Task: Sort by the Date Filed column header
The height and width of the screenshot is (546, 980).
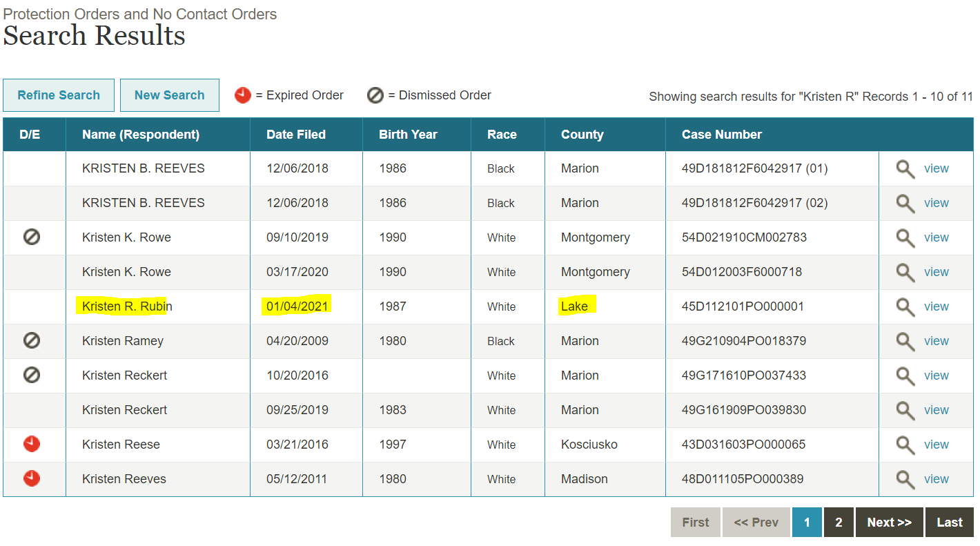Action: [296, 135]
